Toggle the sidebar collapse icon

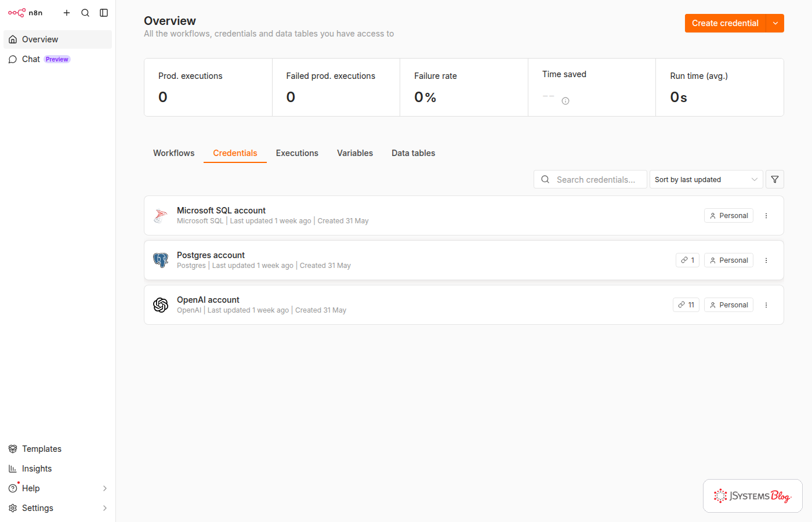pos(104,13)
